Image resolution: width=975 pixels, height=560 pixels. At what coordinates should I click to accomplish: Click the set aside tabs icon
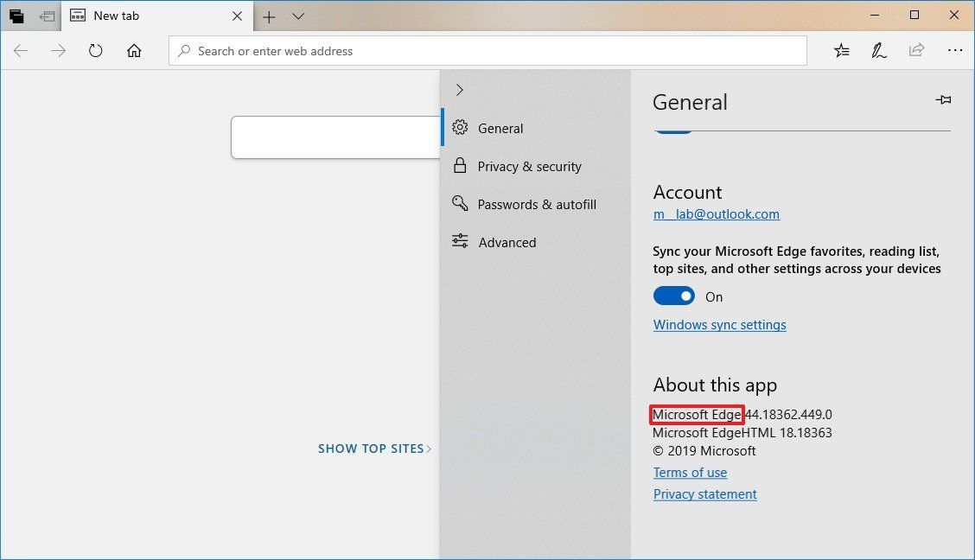tap(16, 16)
